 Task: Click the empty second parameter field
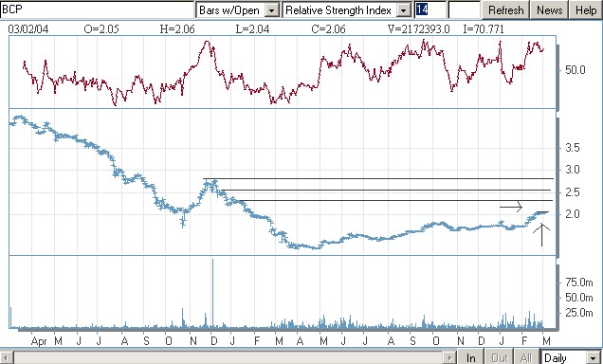(x=464, y=10)
